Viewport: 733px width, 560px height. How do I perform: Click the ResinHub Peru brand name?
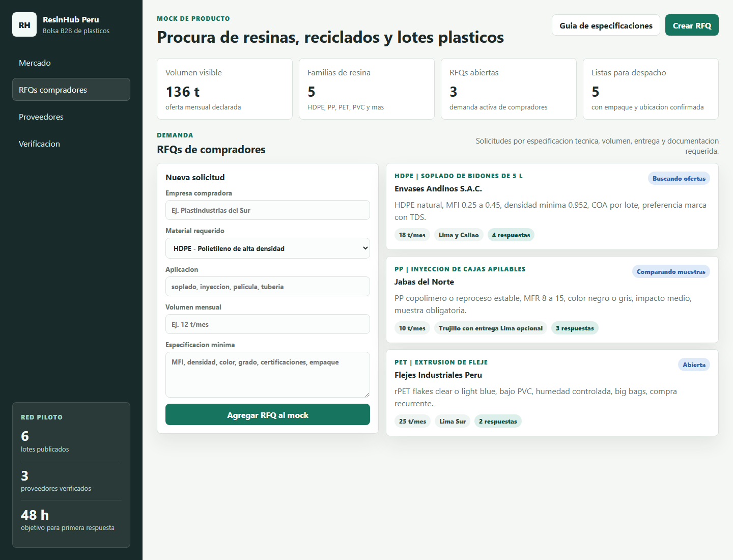pyautogui.click(x=71, y=19)
